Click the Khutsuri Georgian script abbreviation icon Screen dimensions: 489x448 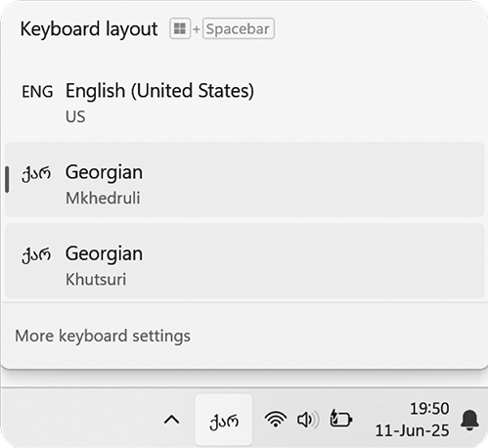36,255
